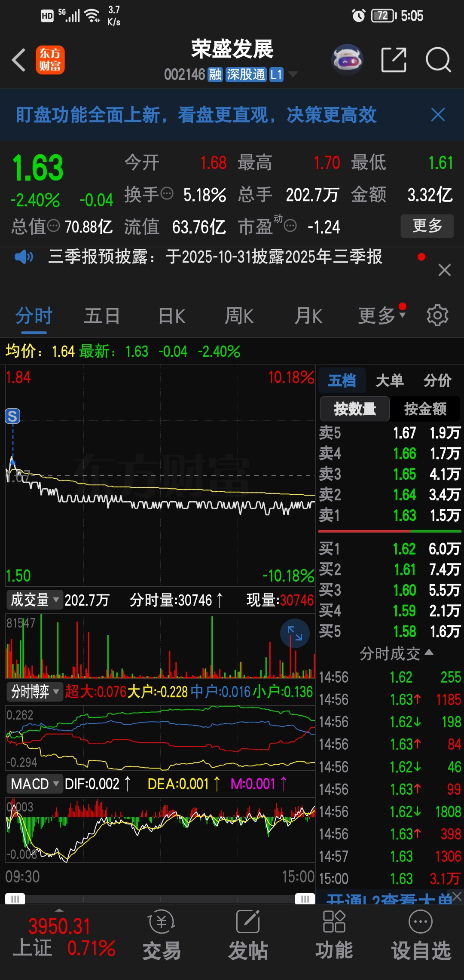The height and width of the screenshot is (980, 464).
Task: Close the 盯盘功能 banner
Action: click(438, 115)
